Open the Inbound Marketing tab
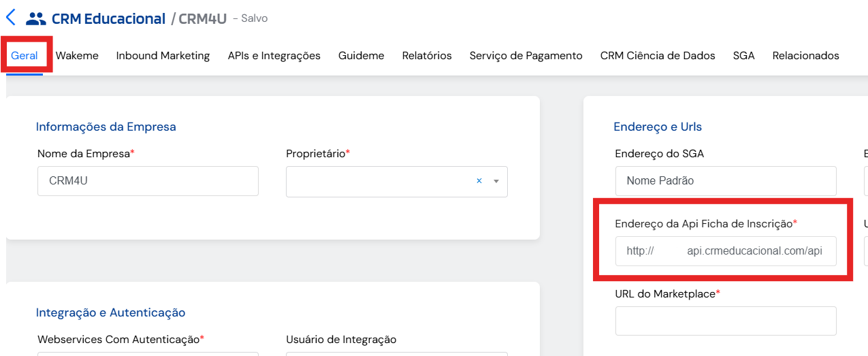Viewport: 868px width, 356px height. (163, 56)
